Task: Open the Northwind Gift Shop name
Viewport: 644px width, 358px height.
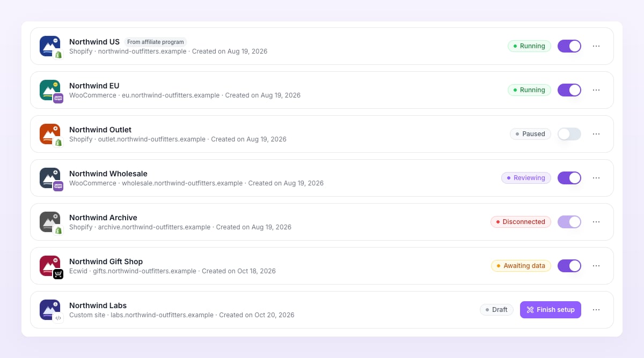Action: point(106,262)
